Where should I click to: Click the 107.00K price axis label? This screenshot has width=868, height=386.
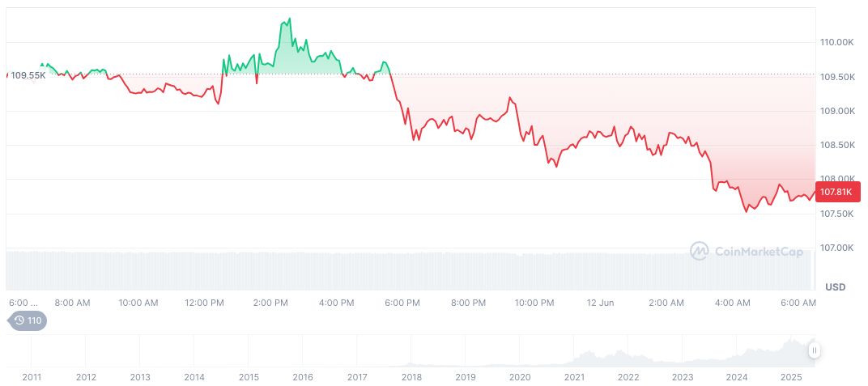coord(836,248)
